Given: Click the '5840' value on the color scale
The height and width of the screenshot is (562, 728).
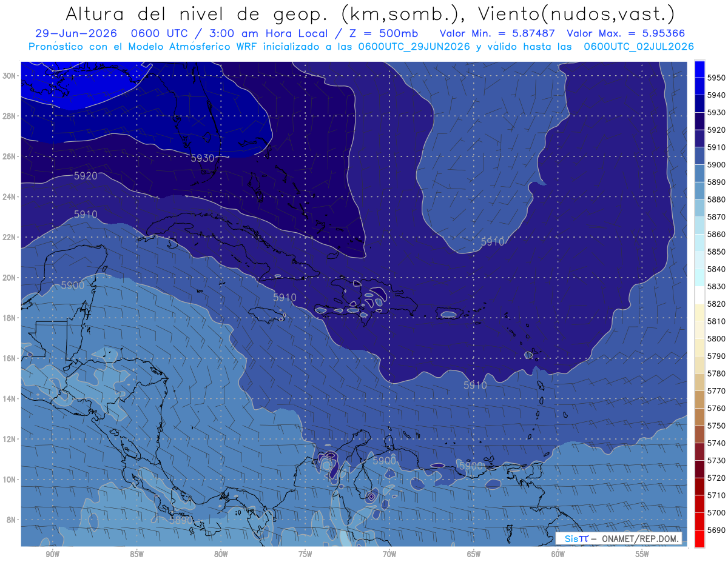Looking at the screenshot, I should [x=716, y=269].
